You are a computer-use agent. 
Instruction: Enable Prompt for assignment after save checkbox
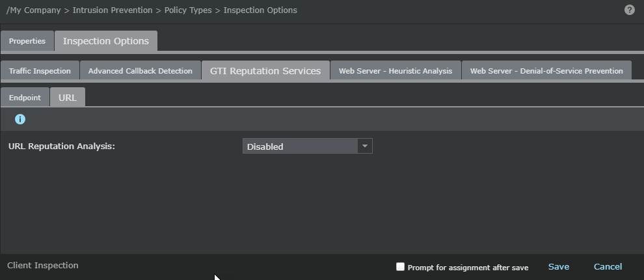pyautogui.click(x=400, y=267)
